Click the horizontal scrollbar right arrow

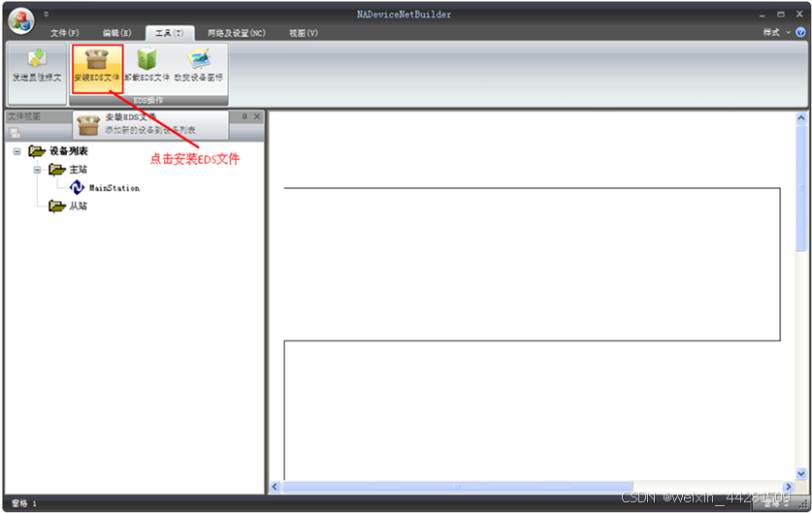(x=788, y=487)
